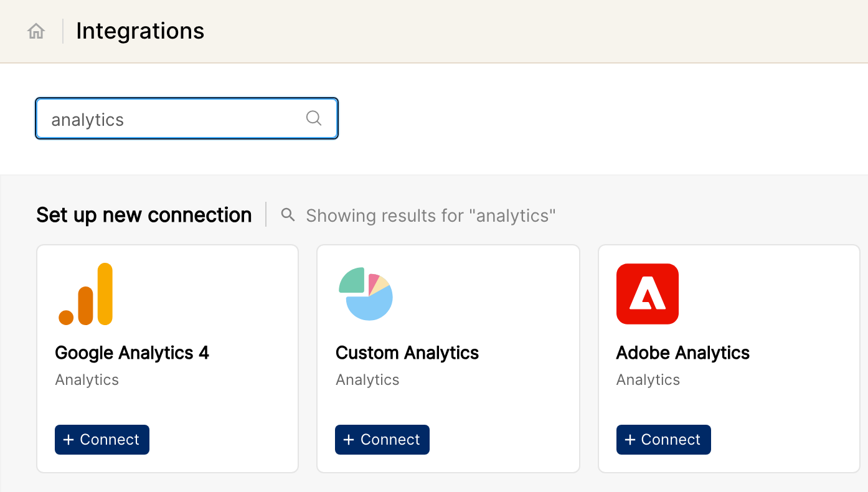Focus the search field containing 'analytics'
Image resolution: width=868 pixels, height=492 pixels.
pyautogui.click(x=187, y=118)
